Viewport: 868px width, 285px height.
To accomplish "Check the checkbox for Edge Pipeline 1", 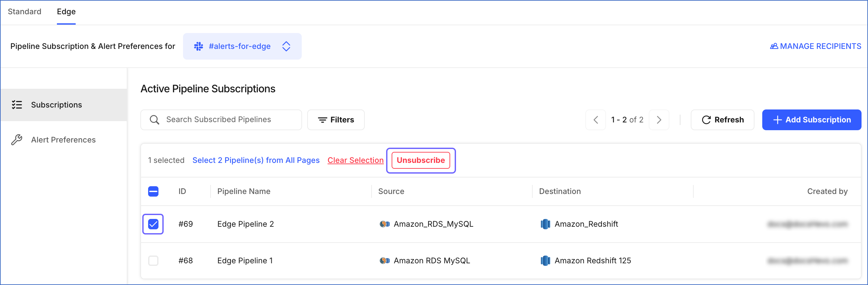I will click(x=153, y=260).
